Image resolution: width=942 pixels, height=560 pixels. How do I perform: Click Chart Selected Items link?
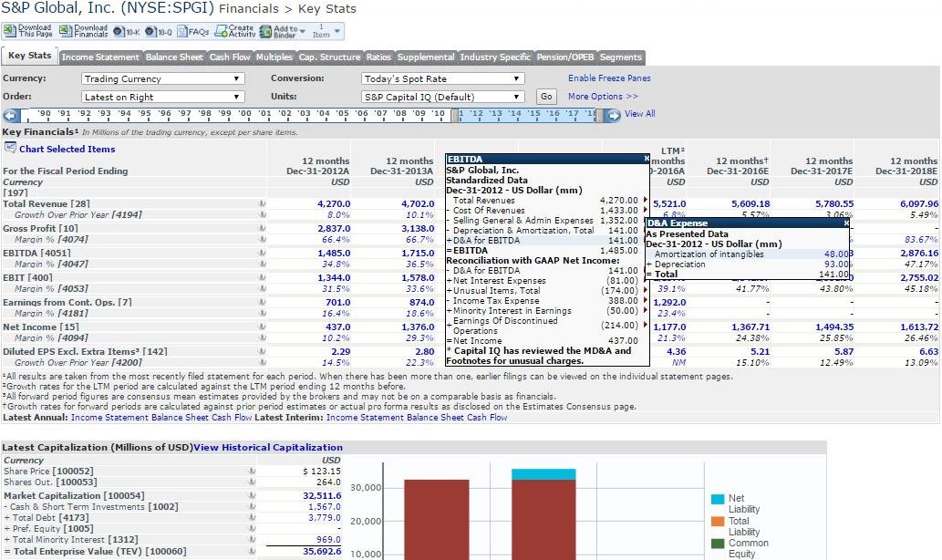pos(67,149)
